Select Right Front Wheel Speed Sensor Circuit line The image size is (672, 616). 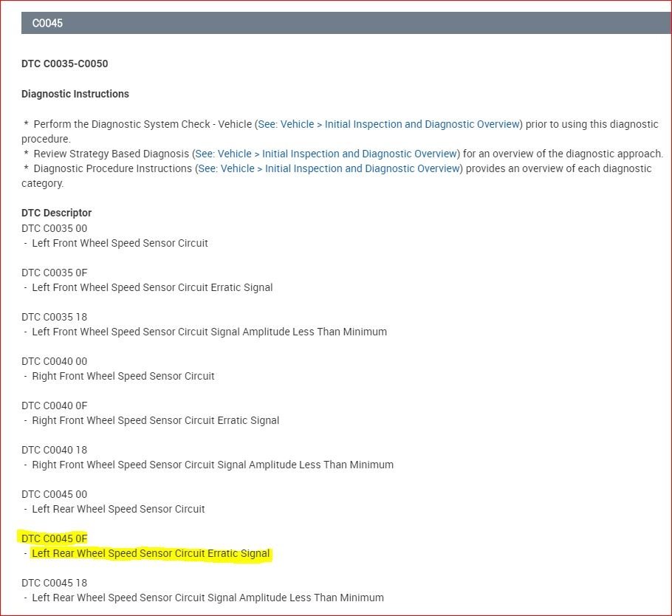coord(123,376)
